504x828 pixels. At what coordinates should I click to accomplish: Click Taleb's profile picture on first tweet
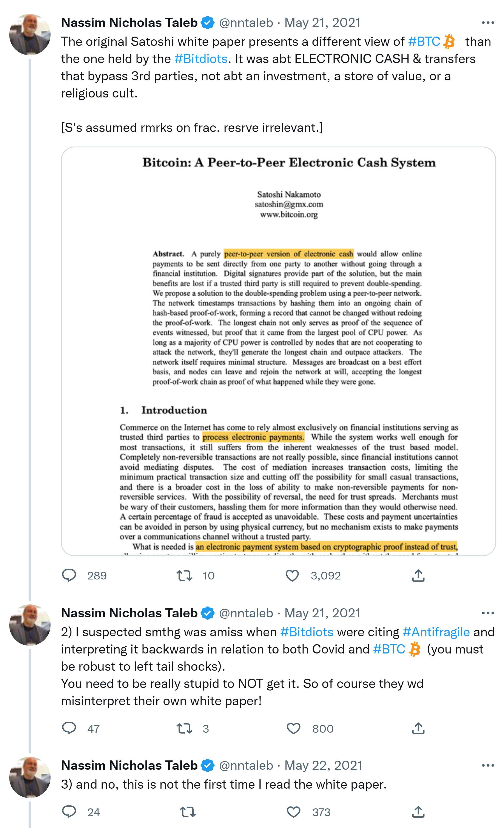(30, 34)
